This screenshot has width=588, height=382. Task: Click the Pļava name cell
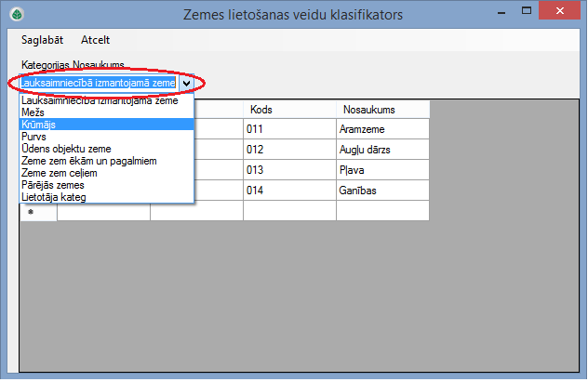(382, 170)
